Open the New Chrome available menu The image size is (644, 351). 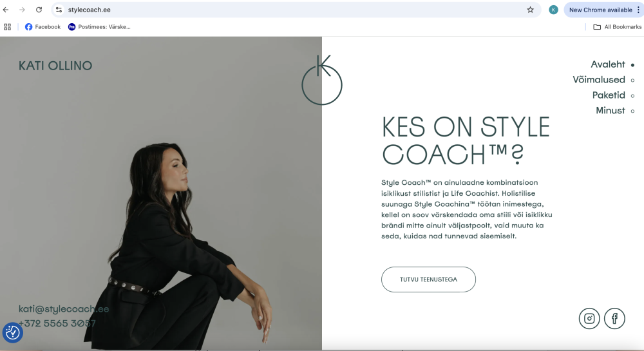coord(603,10)
